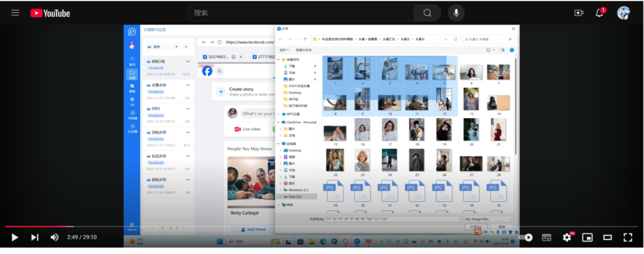Expand the OneDrive - Personal tree node
The height and width of the screenshot is (254, 644).
(x=280, y=122)
